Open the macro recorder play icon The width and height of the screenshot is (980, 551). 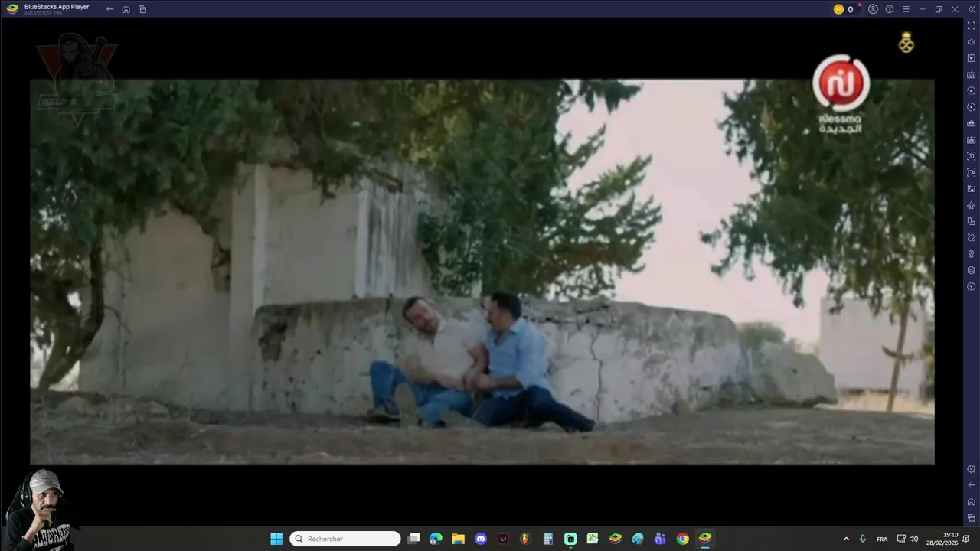(971, 91)
